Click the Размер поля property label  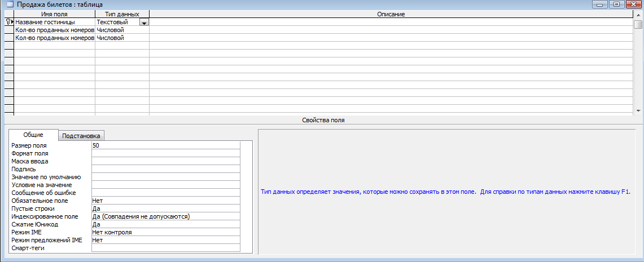coord(29,145)
